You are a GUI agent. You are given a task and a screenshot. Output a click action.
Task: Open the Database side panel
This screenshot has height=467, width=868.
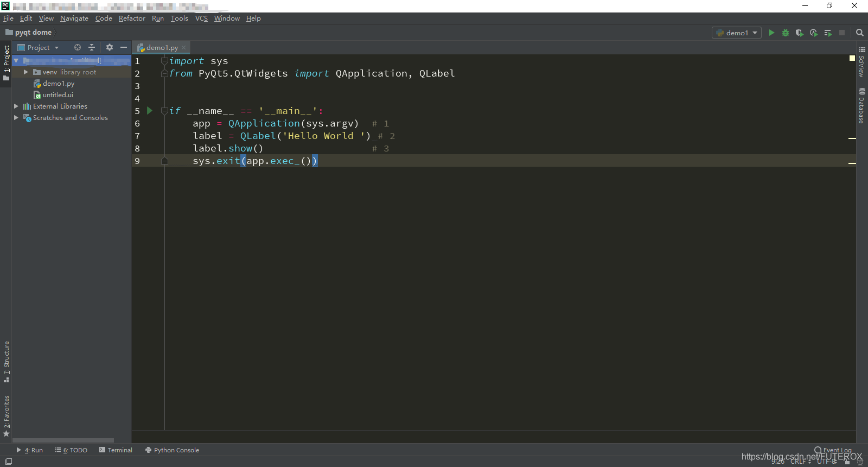(862, 105)
